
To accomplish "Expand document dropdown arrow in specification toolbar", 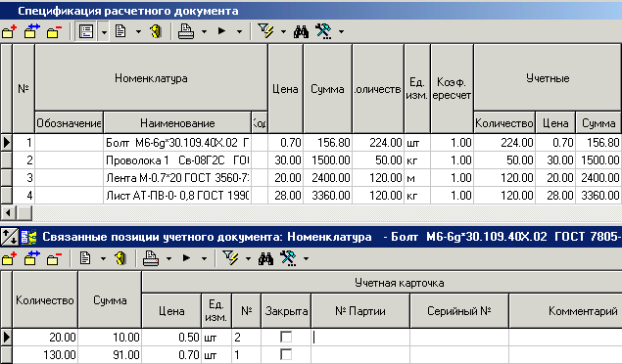I will (x=138, y=31).
